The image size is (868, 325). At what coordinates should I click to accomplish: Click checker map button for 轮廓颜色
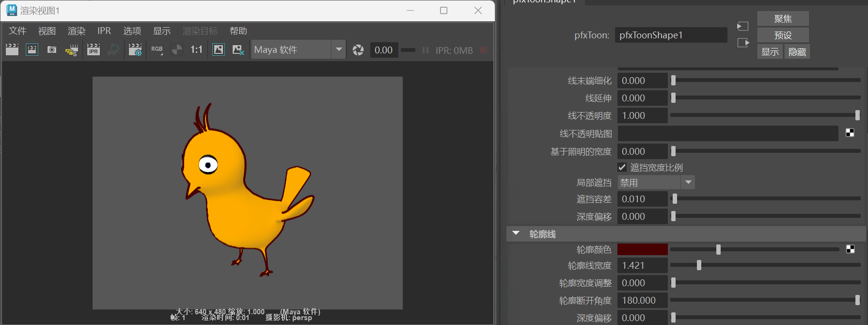(x=850, y=249)
